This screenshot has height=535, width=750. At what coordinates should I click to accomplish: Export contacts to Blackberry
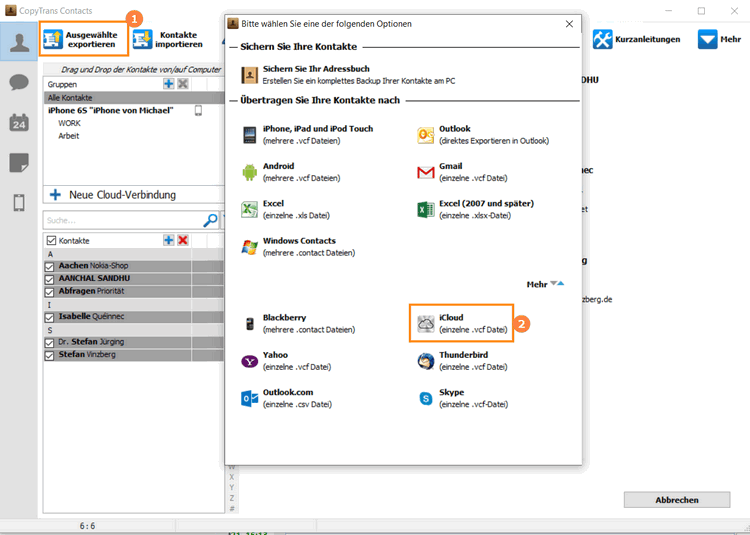tap(298, 323)
